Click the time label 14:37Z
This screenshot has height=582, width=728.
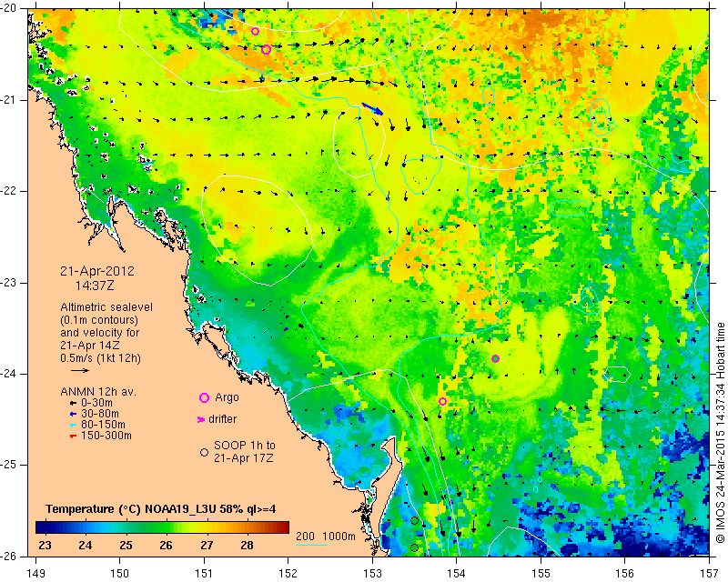pos(95,286)
